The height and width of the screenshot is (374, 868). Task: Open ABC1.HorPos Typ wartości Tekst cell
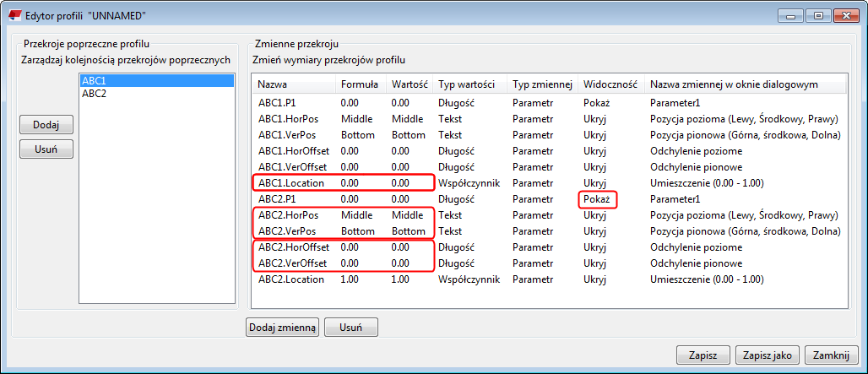tap(450, 119)
